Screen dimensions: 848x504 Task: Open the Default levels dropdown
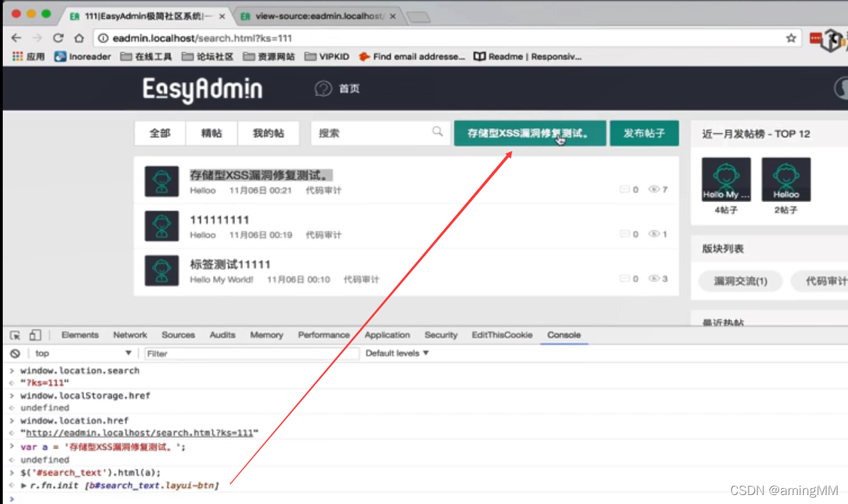[397, 353]
